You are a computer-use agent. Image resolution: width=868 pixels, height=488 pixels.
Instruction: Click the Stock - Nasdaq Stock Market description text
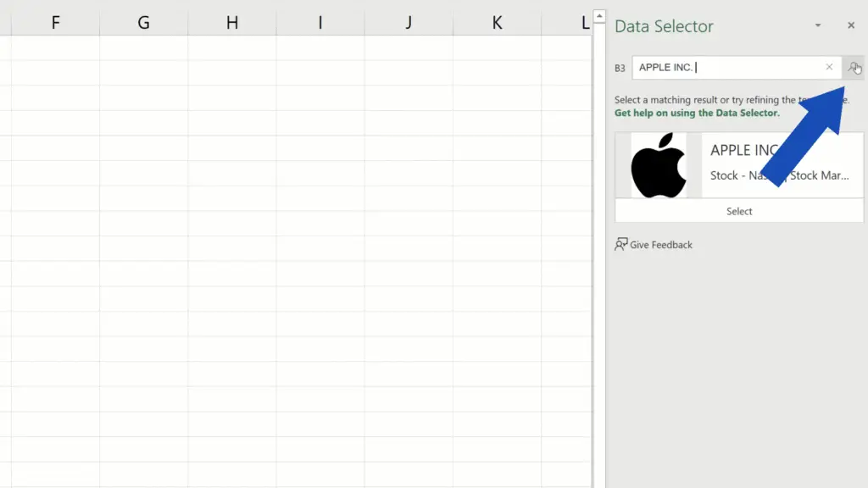click(780, 175)
